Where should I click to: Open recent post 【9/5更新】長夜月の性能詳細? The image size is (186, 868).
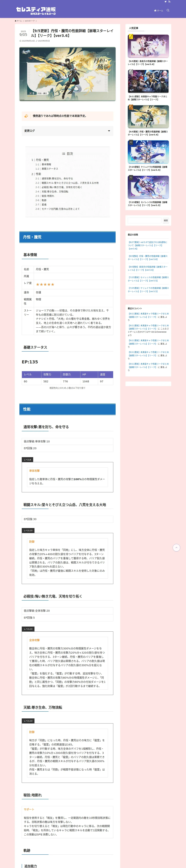click(x=147, y=268)
